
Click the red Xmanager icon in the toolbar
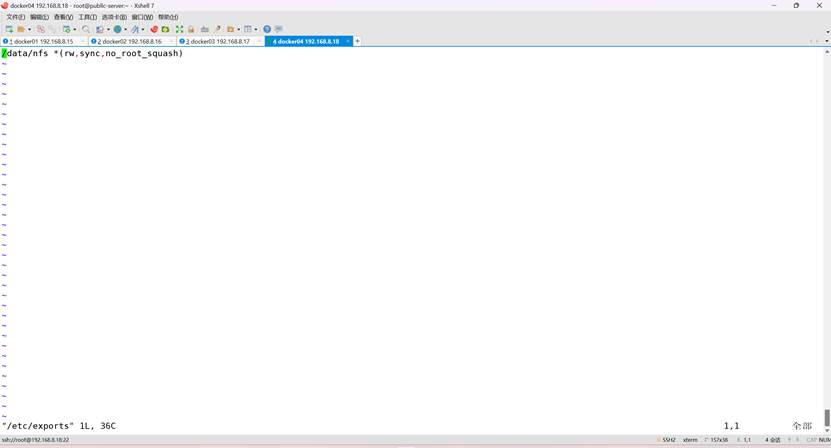pyautogui.click(x=154, y=29)
